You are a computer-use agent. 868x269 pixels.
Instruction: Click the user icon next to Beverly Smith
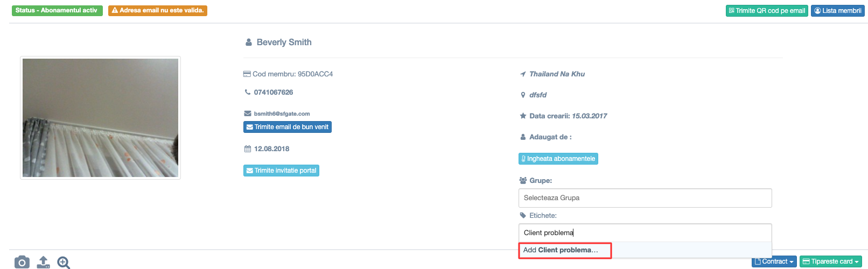click(249, 42)
